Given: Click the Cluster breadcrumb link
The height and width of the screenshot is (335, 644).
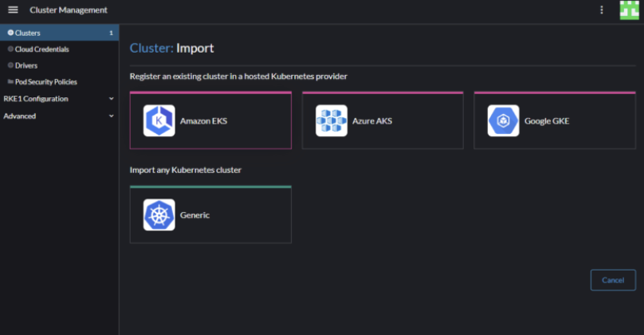Looking at the screenshot, I should coord(151,48).
